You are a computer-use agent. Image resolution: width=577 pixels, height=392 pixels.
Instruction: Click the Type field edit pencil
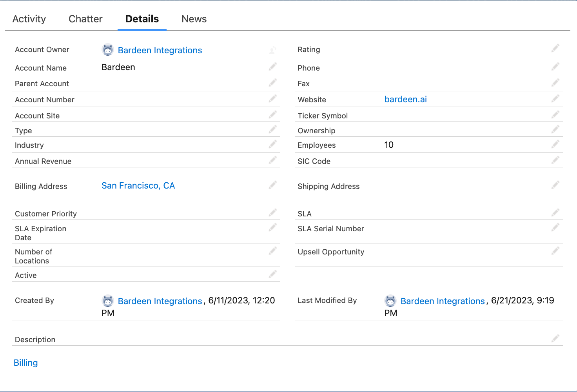click(273, 129)
